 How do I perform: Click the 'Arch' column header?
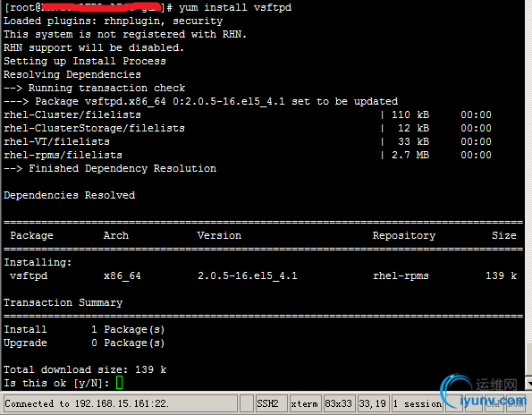116,235
